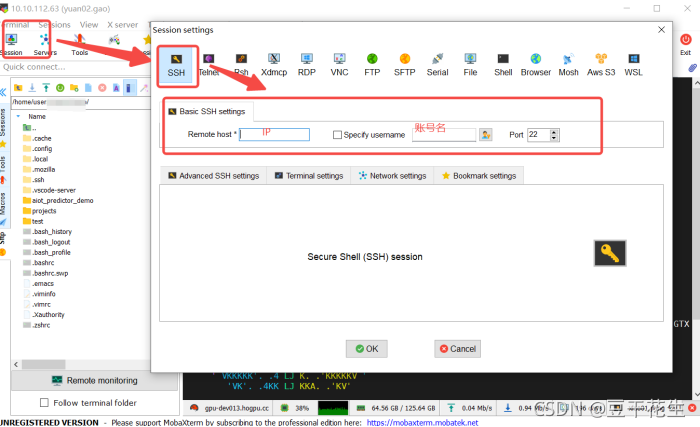Select the File session type

tap(470, 65)
